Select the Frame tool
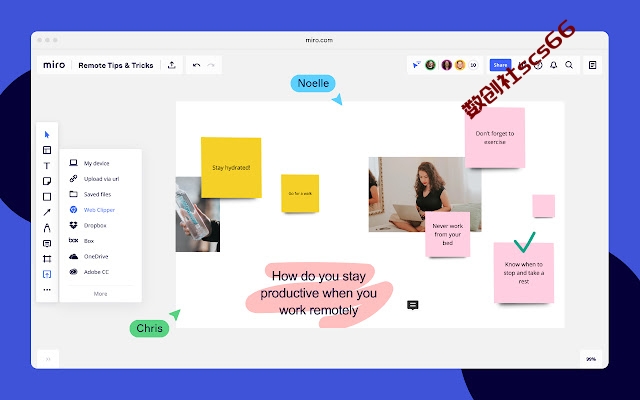640x400 pixels. coord(47,259)
